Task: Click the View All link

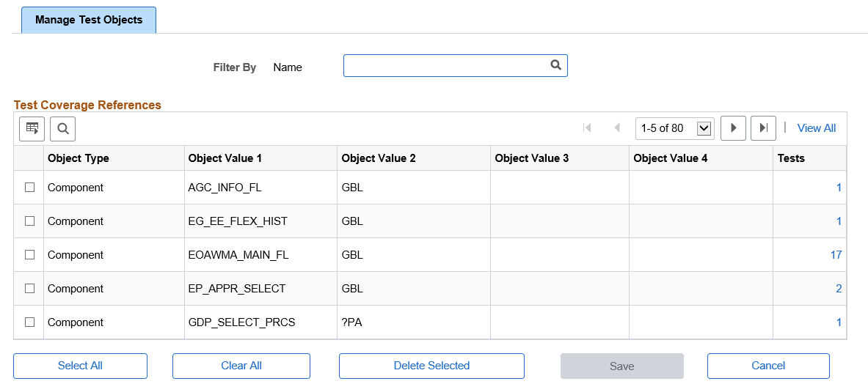Action: 817,128
